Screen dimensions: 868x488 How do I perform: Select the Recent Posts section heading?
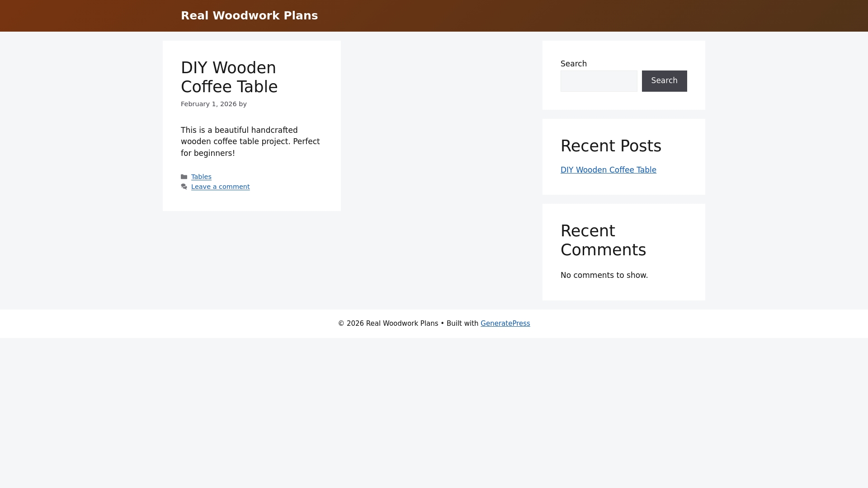pyautogui.click(x=611, y=145)
